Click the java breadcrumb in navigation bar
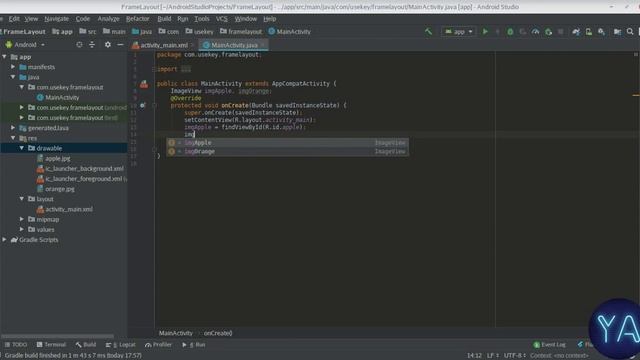Viewport: 640px width, 360px height. [142, 31]
